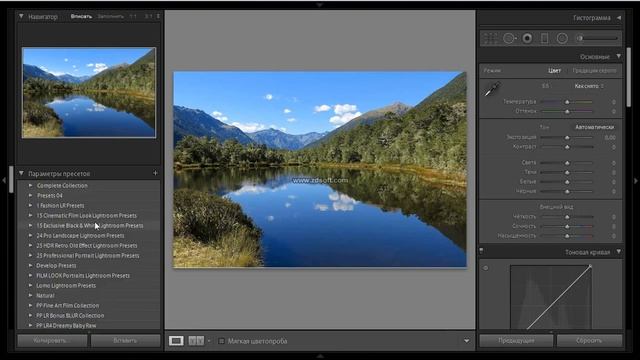Expand 25 Professional Portrait Lightroom Presets
The width and height of the screenshot is (640, 360).
tap(31, 255)
